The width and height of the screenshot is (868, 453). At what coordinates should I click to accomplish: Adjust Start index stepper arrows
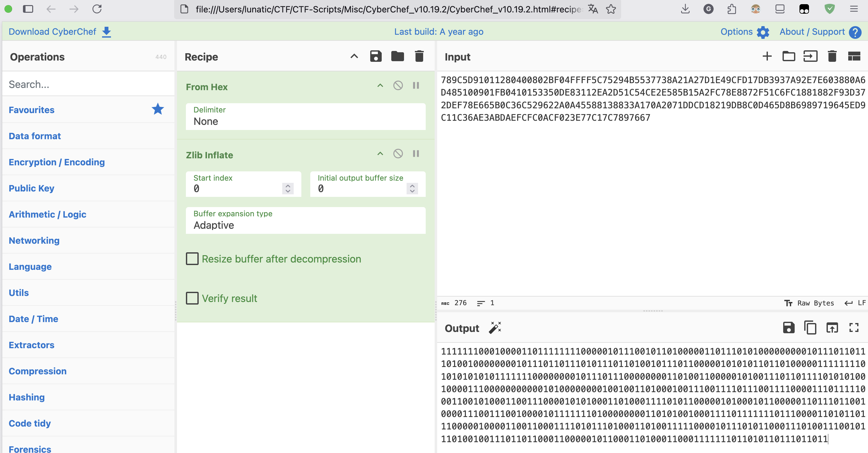(x=288, y=189)
